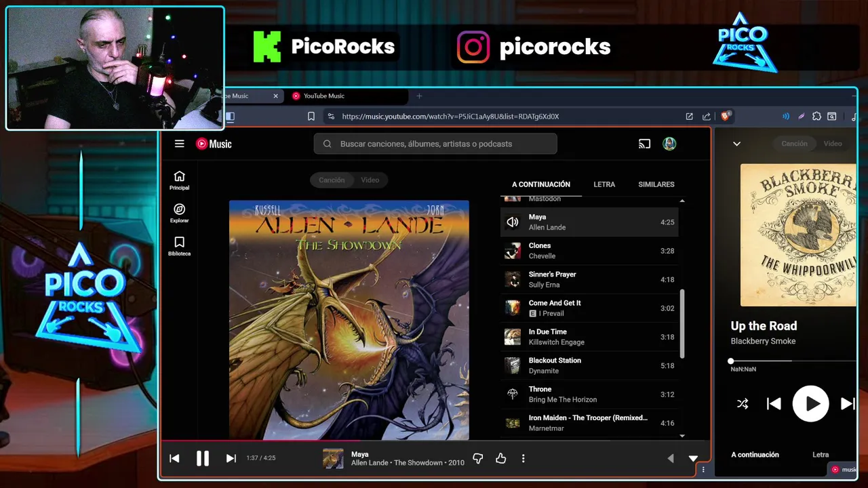
Task: Click the search field in YouTube Music
Action: (x=435, y=144)
